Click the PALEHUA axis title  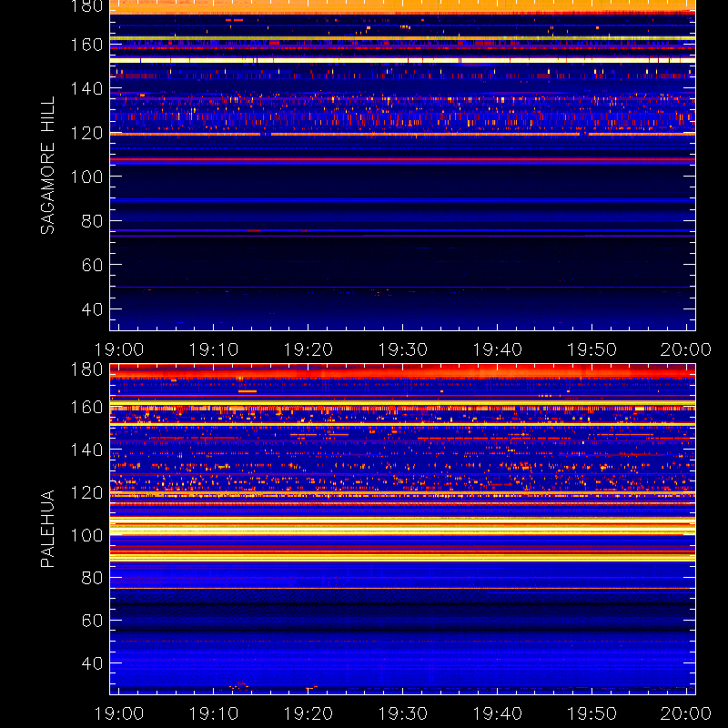click(x=47, y=529)
